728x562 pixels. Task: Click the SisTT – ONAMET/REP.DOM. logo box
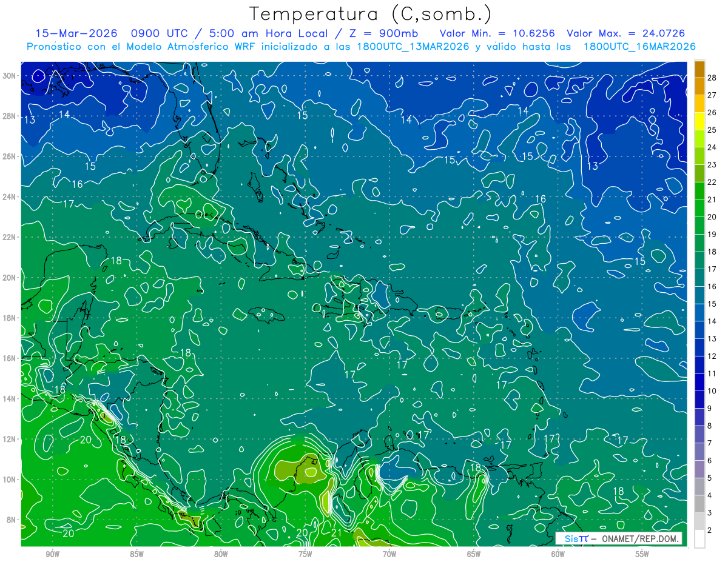(619, 538)
